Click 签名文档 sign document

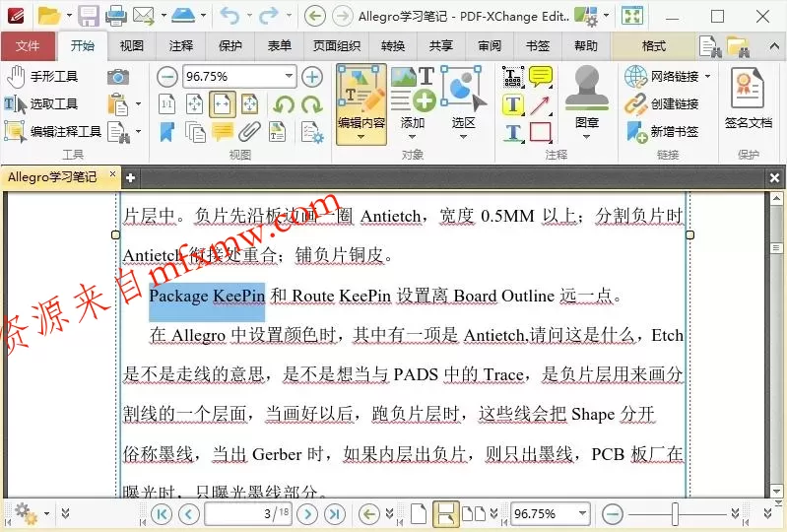point(748,98)
